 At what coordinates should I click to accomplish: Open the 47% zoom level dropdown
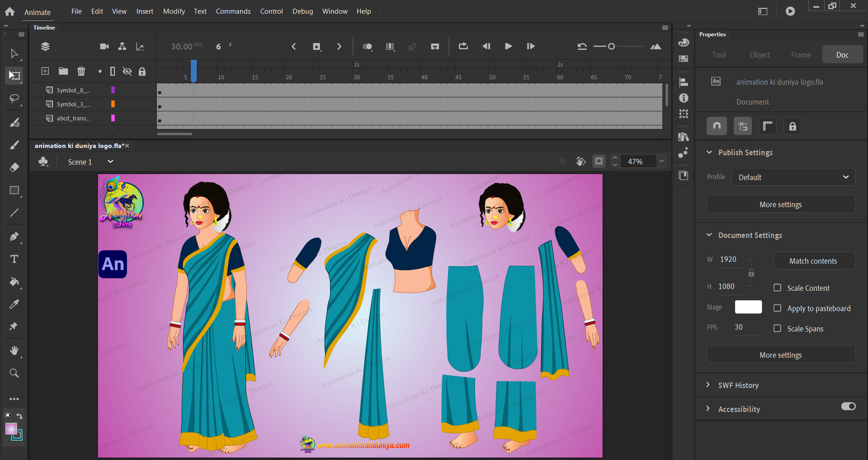pos(661,161)
